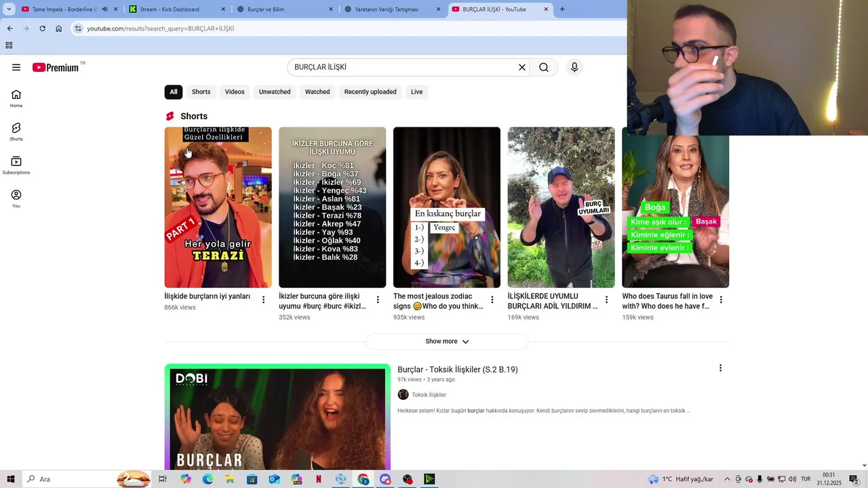Select the Unwatched filter chip
This screenshot has width=868, height=488.
(x=275, y=92)
